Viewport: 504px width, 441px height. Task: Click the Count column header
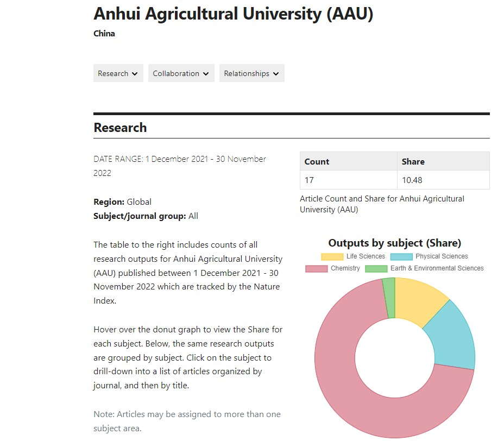click(x=317, y=161)
